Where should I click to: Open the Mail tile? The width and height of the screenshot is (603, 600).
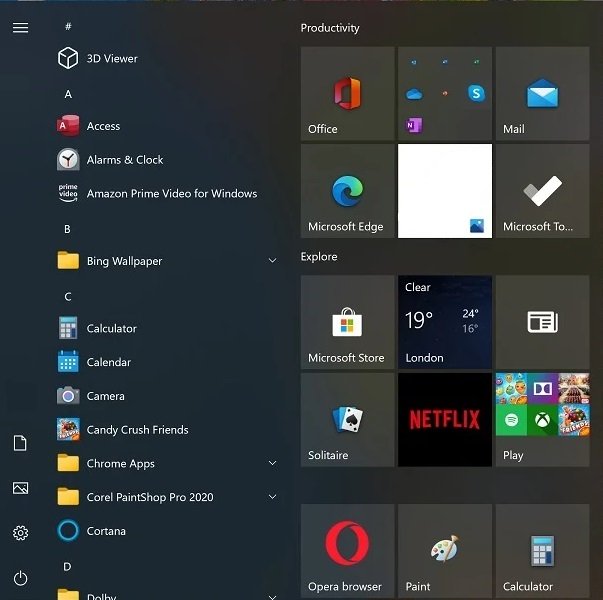[542, 93]
